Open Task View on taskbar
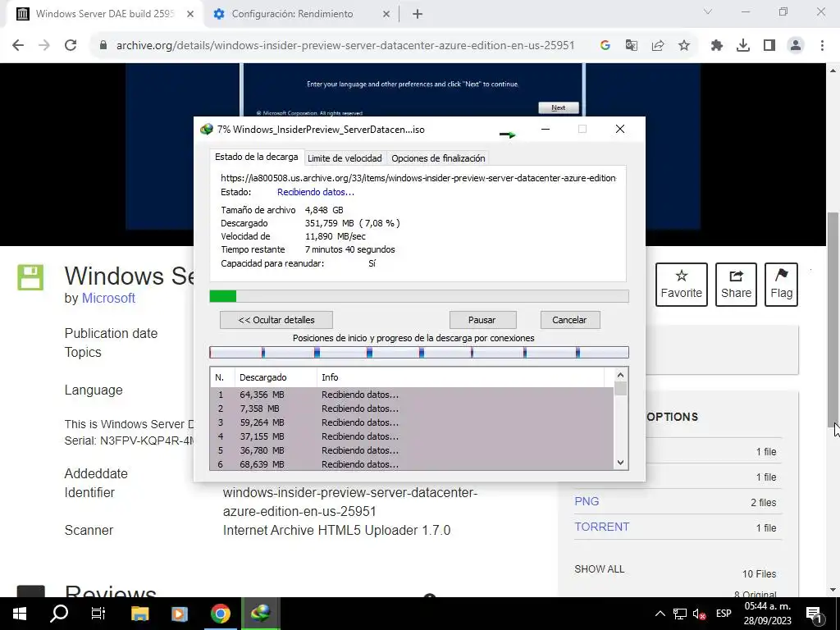The height and width of the screenshot is (630, 840). coord(98,614)
